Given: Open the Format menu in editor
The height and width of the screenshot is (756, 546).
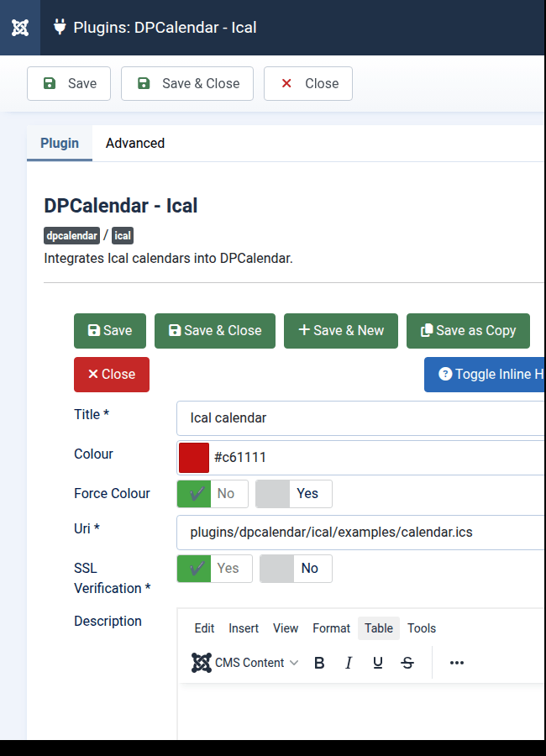Looking at the screenshot, I should [331, 628].
